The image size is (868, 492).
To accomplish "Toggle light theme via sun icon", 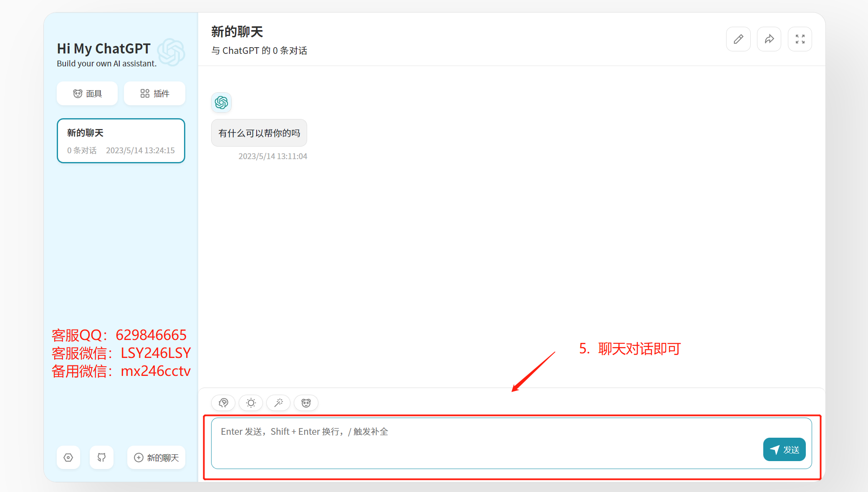I will (x=251, y=403).
